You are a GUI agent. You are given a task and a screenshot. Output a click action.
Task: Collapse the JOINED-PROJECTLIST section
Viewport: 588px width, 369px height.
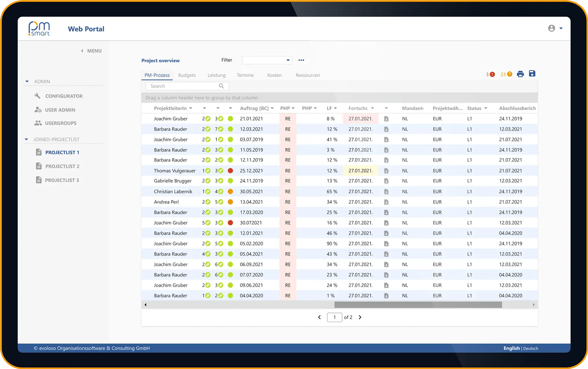(x=26, y=139)
